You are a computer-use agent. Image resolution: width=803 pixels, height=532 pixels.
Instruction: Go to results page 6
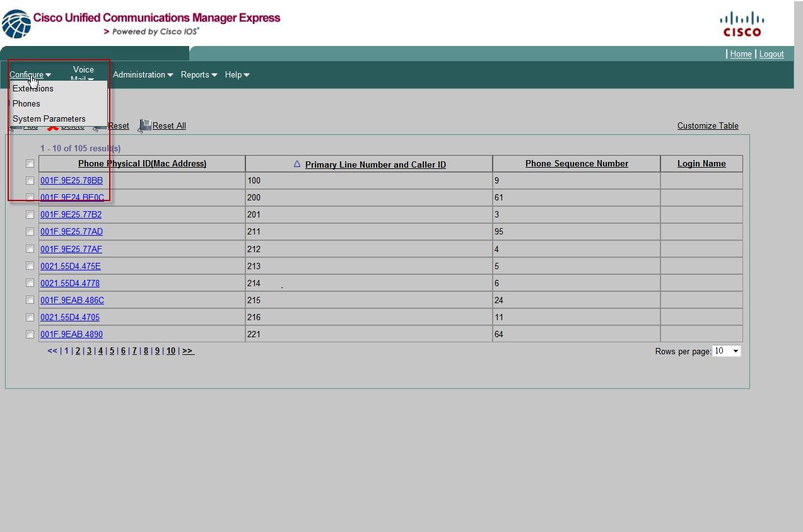tap(123, 351)
